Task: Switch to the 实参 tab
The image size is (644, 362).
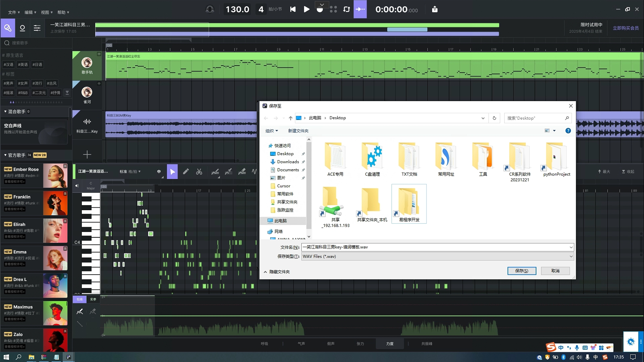Action: tap(93, 299)
